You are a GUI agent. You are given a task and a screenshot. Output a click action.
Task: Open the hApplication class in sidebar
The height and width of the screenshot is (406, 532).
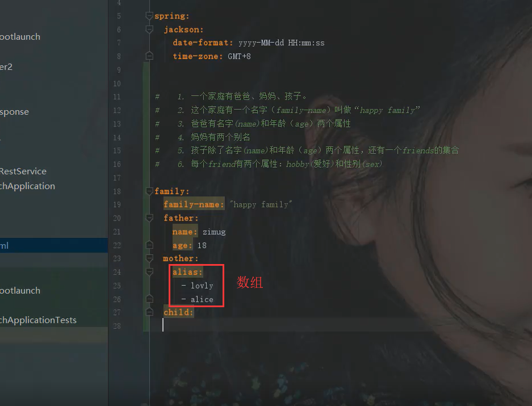27,186
